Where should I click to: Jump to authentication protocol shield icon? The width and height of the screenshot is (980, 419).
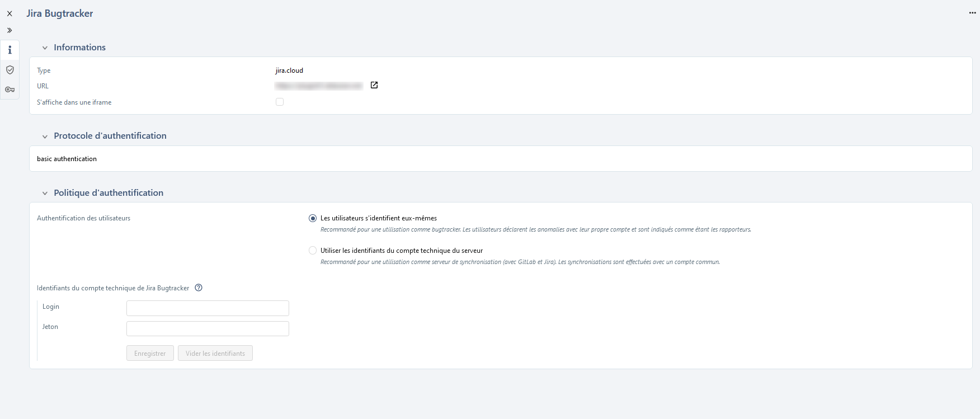[10, 70]
